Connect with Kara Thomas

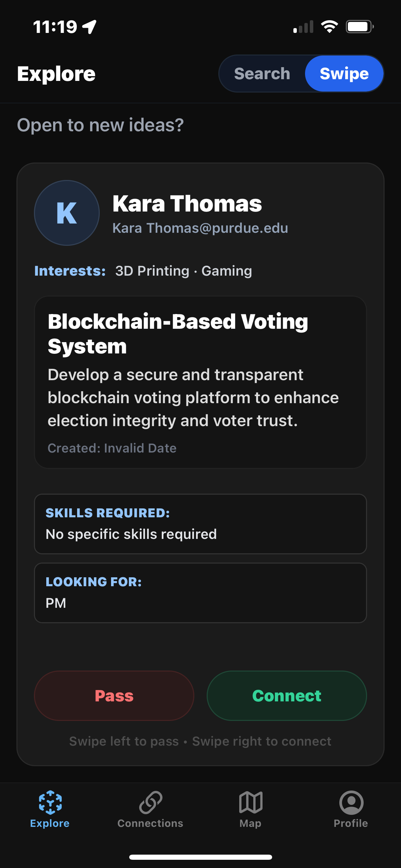tap(287, 696)
